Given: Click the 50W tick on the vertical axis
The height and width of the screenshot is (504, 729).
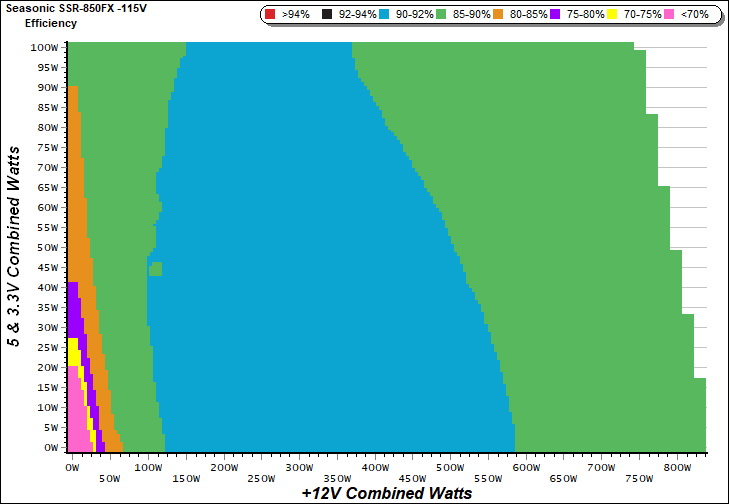Looking at the screenshot, I should [x=46, y=247].
